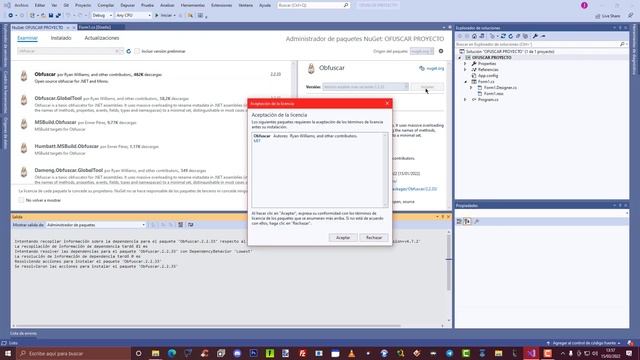Click alphabetical sort icon in Propiedades panel
This screenshot has width=640, height=360.
(x=467, y=221)
